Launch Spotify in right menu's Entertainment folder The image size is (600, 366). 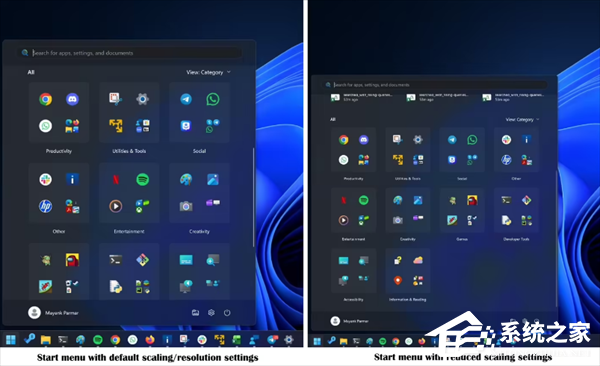(x=364, y=200)
